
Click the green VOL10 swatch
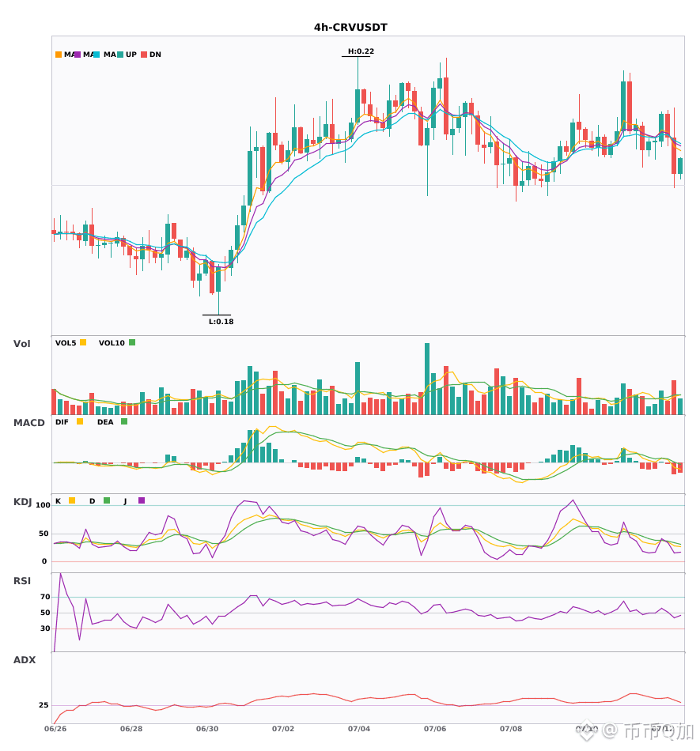click(132, 342)
